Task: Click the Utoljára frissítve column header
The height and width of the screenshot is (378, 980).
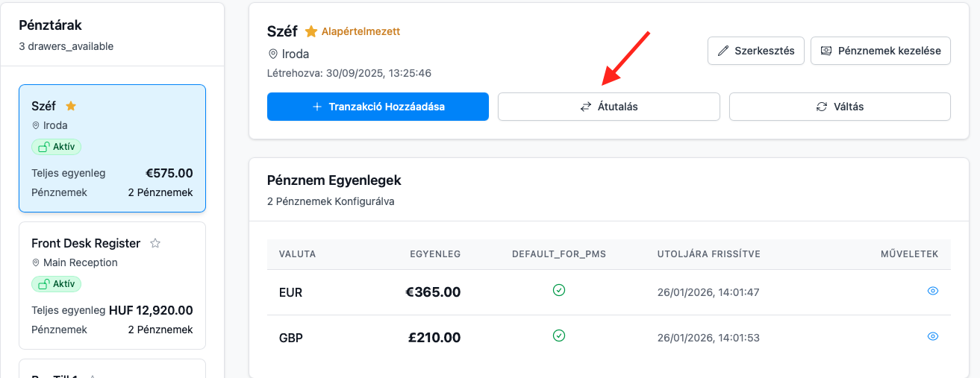Action: click(x=708, y=254)
